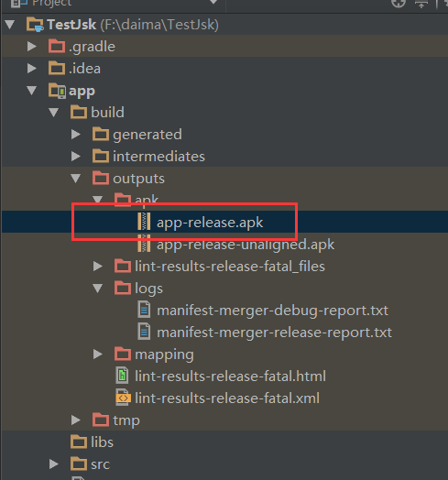This screenshot has height=480, width=448.
Task: Expand the lint-results-release-fatal_files folder arrow
Action: [x=98, y=267]
